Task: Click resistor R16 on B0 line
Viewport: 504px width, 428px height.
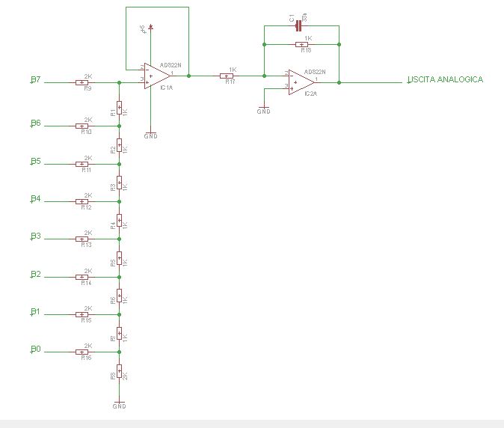Action: 82,352
